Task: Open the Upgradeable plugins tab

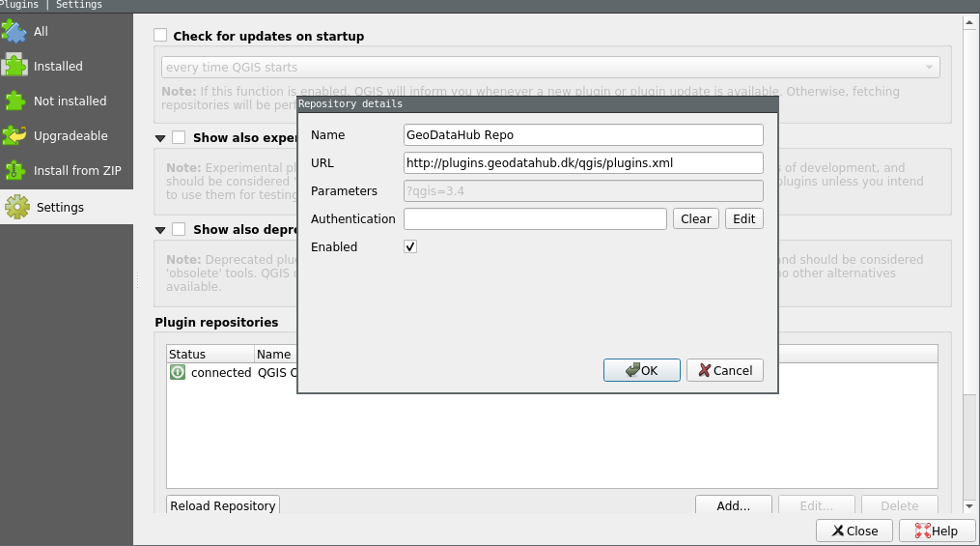Action: coord(67,135)
